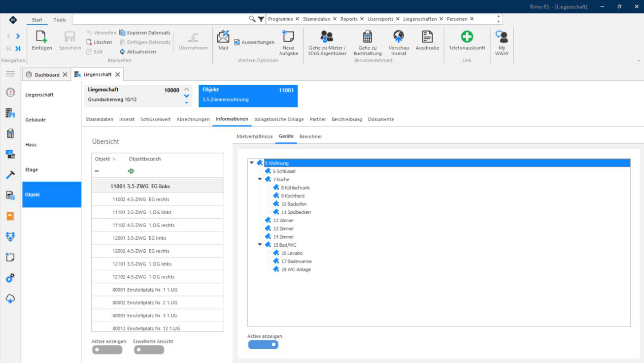Switch to the Mietverhältnisse subtab

click(255, 136)
